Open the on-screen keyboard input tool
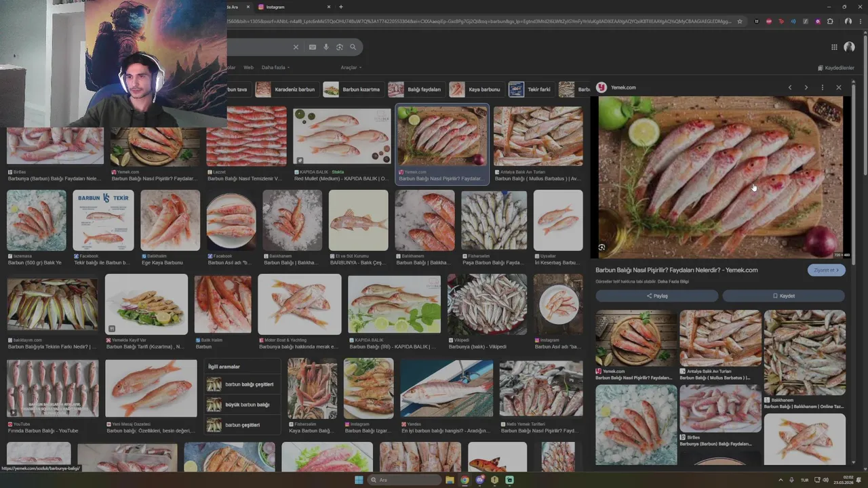 coord(312,47)
